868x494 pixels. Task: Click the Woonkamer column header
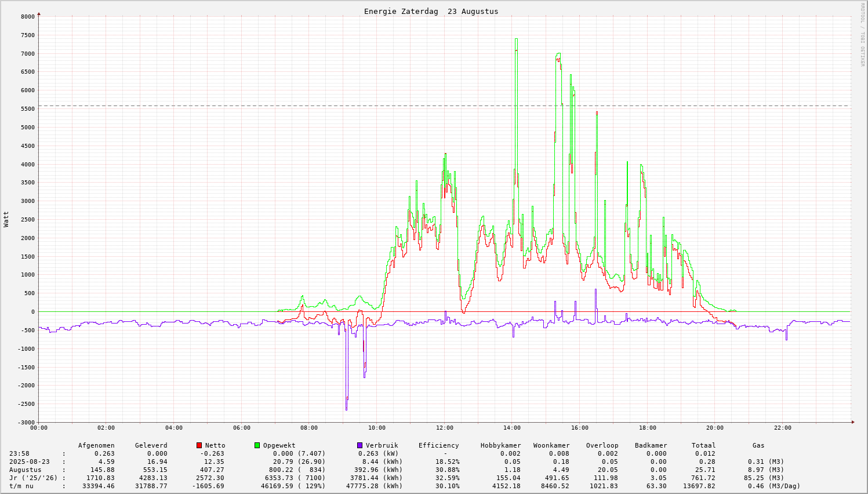point(551,445)
